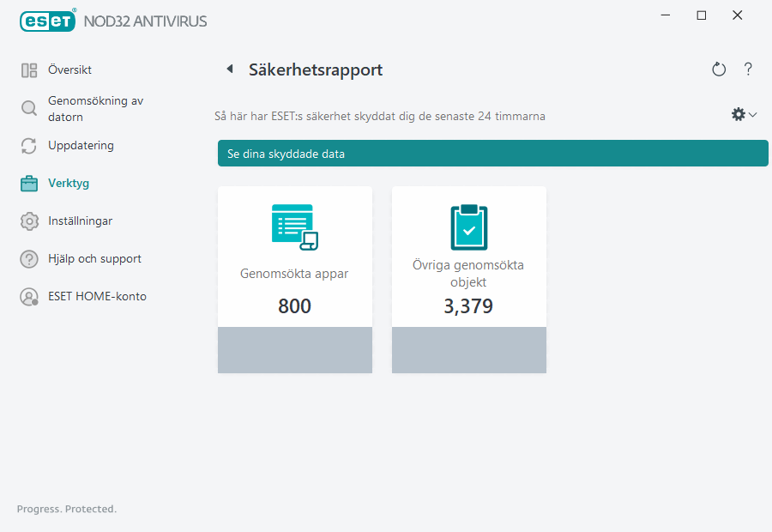Viewport: 772px width, 532px height.
Task: Click the magnifier icon for Genomsökning av datorn
Action: (29, 108)
